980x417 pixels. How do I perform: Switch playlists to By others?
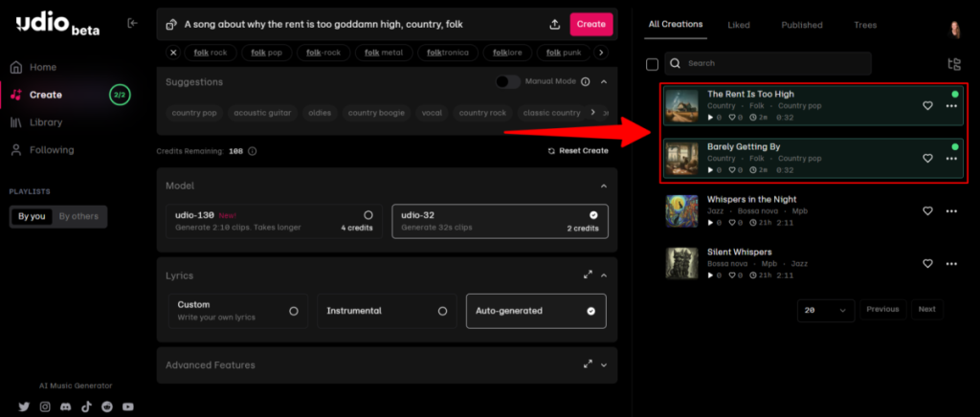pyautogui.click(x=78, y=216)
